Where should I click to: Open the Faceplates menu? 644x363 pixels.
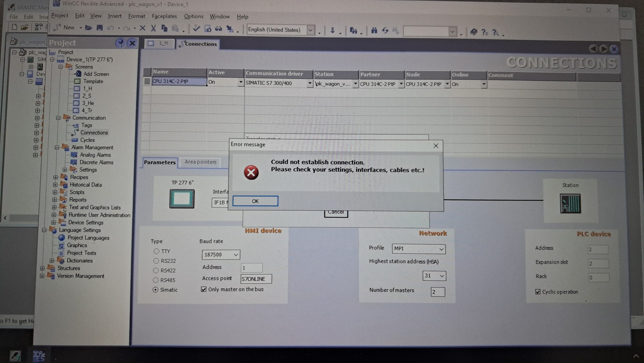165,16
